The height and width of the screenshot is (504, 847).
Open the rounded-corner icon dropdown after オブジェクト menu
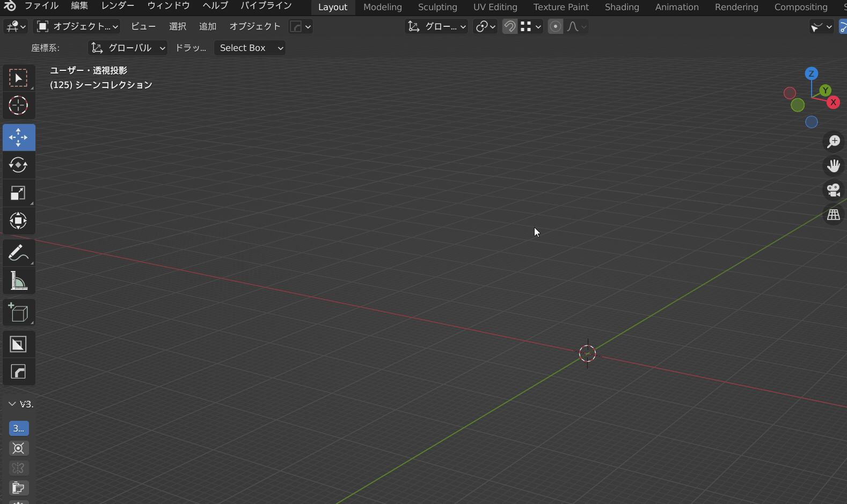301,26
